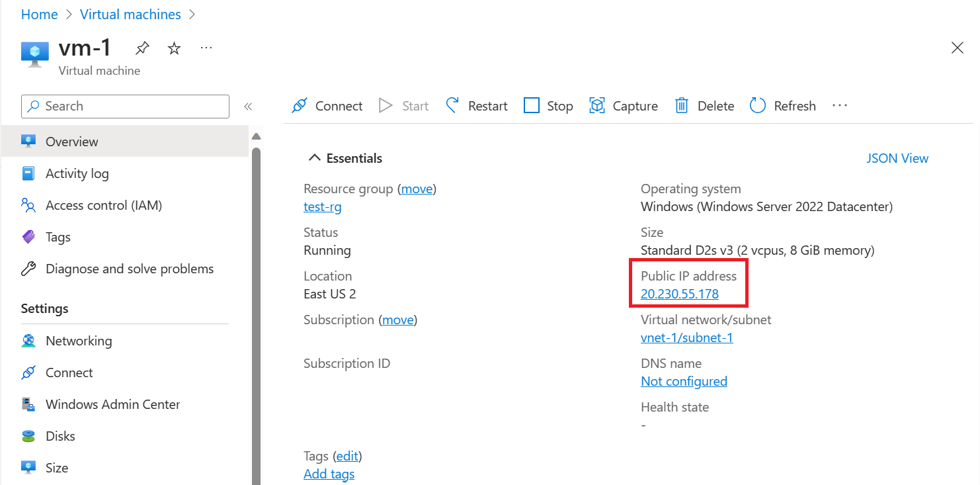
Task: Click the sidebar Search input field
Action: 125,107
